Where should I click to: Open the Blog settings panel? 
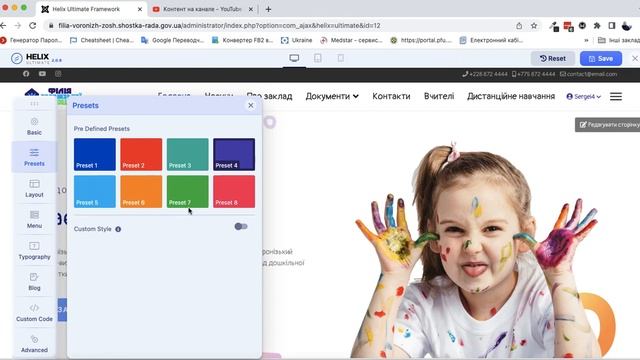pos(34,281)
